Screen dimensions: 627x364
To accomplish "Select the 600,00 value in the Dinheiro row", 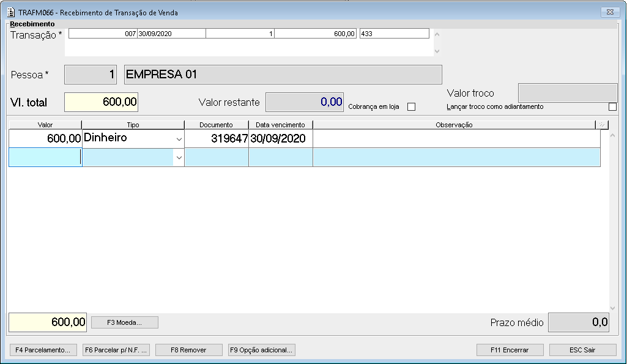I will point(45,139).
